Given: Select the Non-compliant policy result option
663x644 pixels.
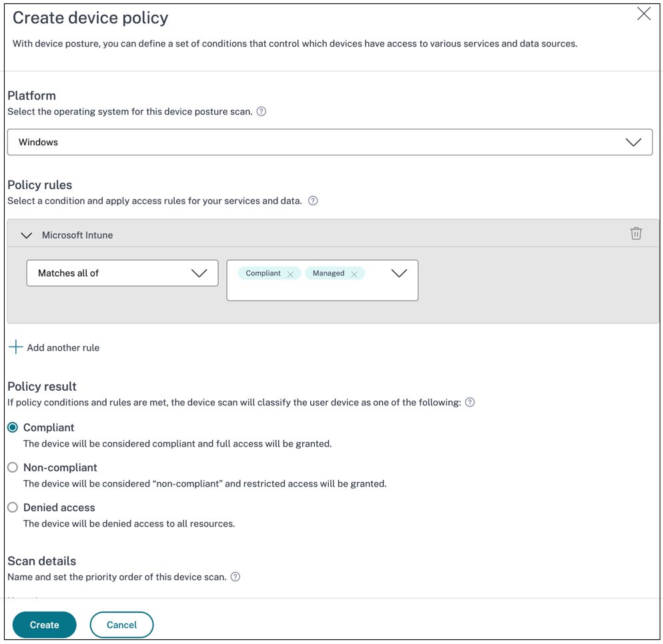Looking at the screenshot, I should click(x=13, y=467).
